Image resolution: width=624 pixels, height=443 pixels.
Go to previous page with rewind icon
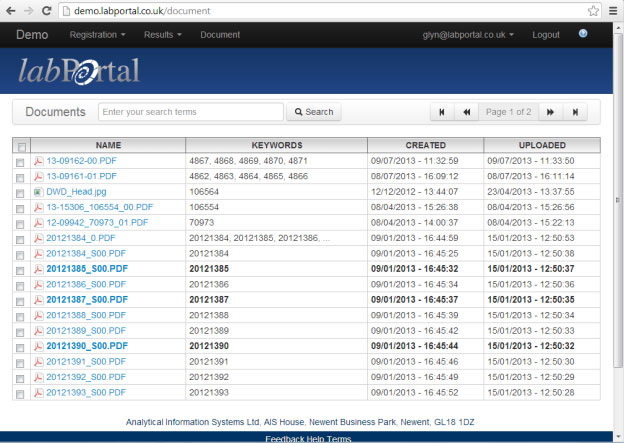point(466,112)
